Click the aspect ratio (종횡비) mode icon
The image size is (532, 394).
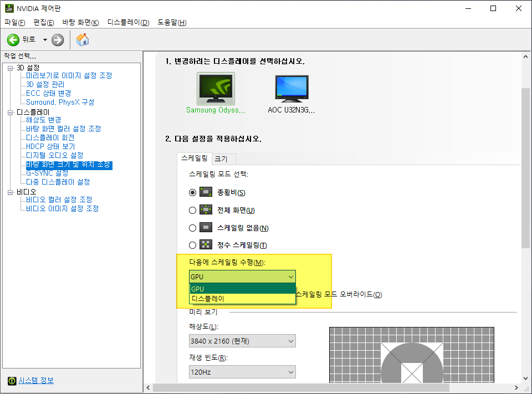[x=206, y=192]
